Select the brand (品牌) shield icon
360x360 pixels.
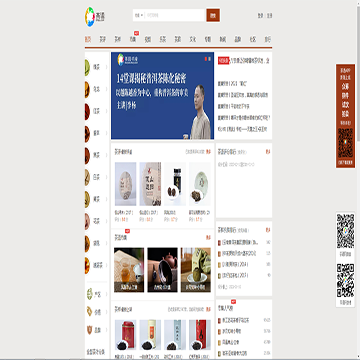[x=89, y=330]
